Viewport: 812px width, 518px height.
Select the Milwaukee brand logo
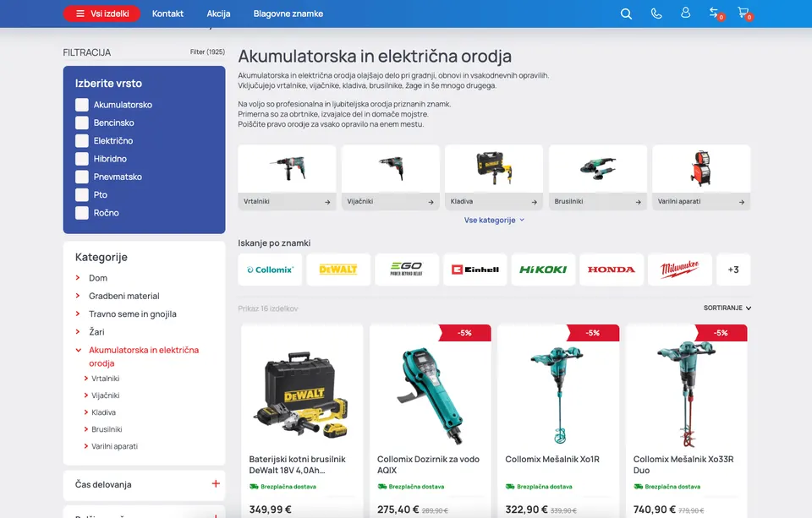coord(680,270)
